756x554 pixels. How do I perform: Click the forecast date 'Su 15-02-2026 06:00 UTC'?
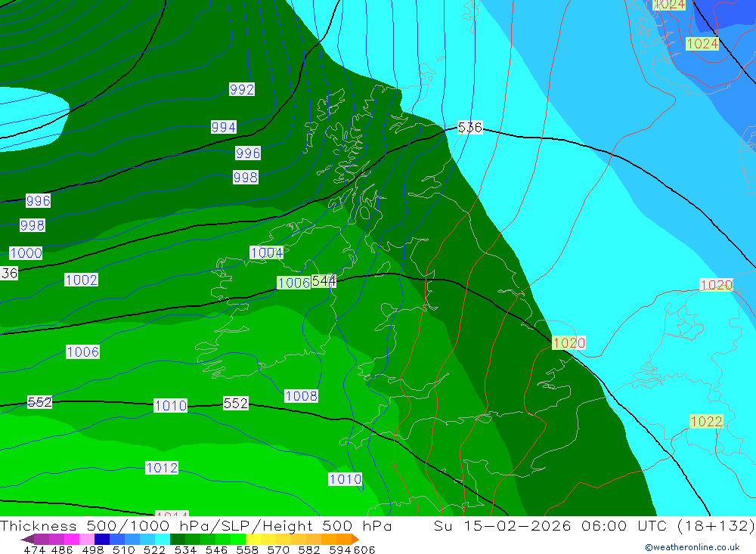tap(553, 525)
